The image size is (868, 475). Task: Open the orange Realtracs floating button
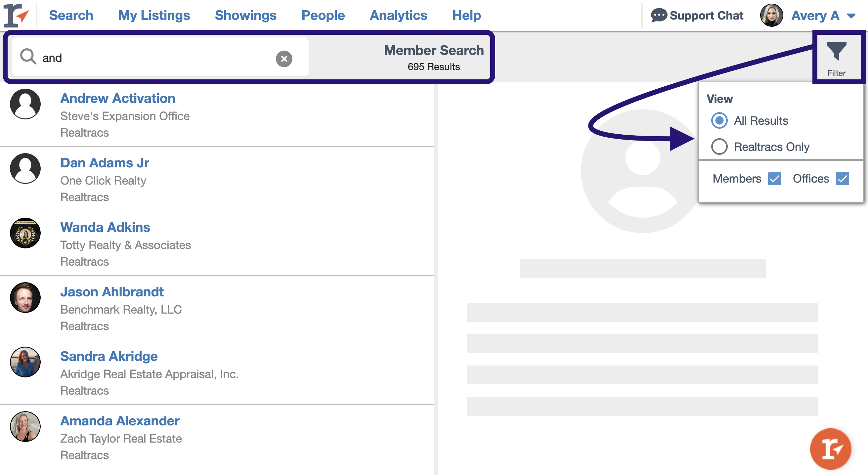point(830,449)
